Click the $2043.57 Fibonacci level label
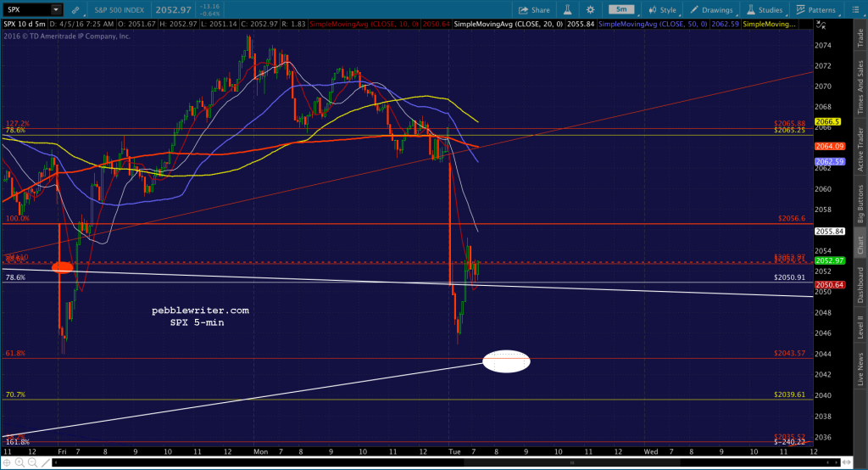Image resolution: width=868 pixels, height=470 pixels. tap(789, 353)
